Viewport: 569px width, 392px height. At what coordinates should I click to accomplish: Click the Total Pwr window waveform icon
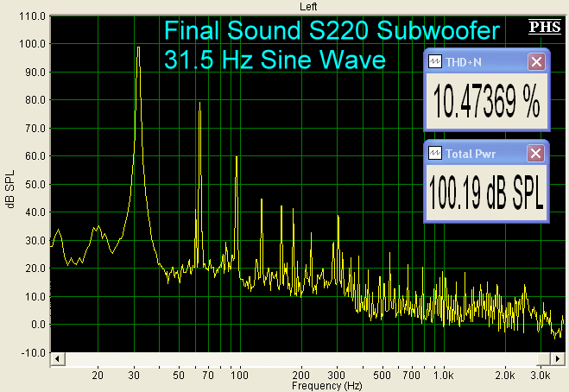pyautogui.click(x=434, y=153)
